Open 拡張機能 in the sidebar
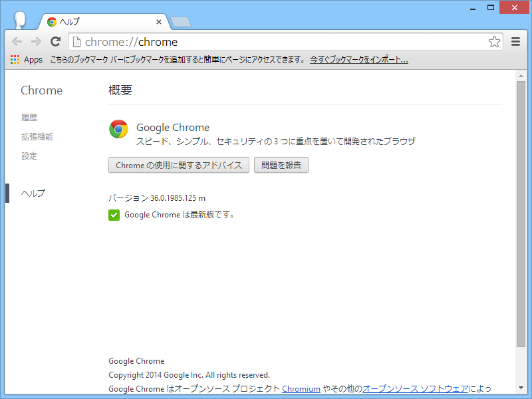Image resolution: width=532 pixels, height=399 pixels. click(x=39, y=136)
